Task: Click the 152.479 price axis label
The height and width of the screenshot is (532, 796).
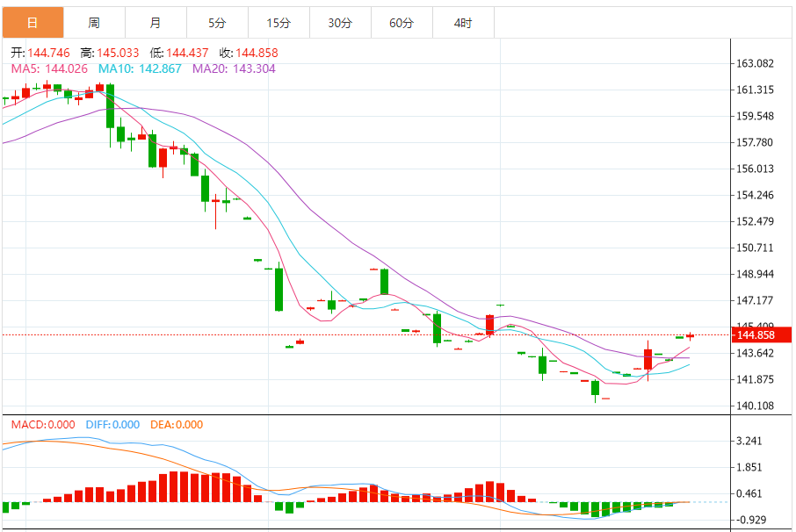Action: point(755,221)
